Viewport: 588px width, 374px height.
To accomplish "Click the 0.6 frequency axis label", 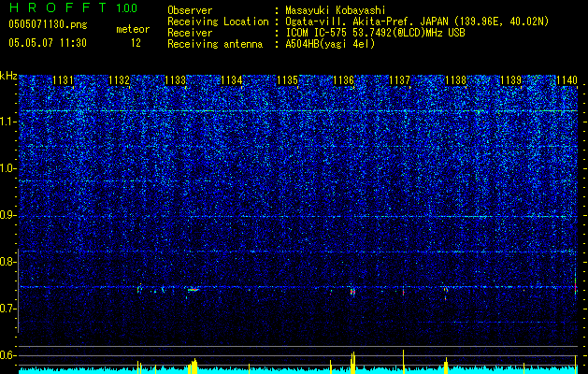I will coord(7,355).
